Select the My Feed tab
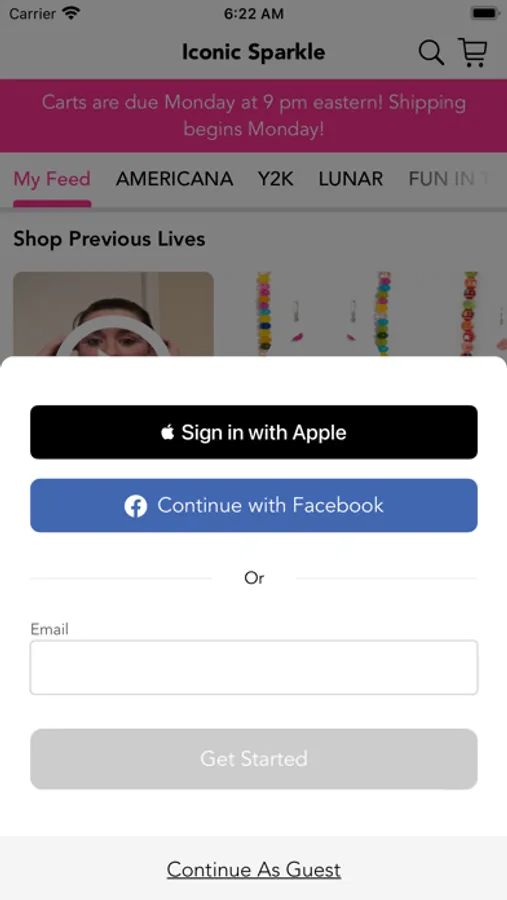Screen dimensions: 507x900 point(52,179)
